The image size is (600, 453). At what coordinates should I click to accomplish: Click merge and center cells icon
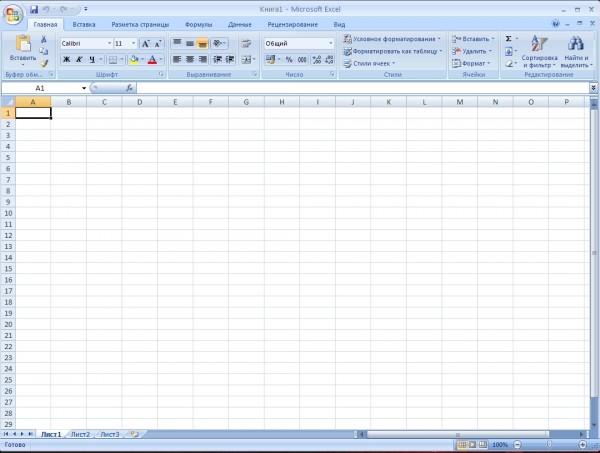click(x=246, y=59)
